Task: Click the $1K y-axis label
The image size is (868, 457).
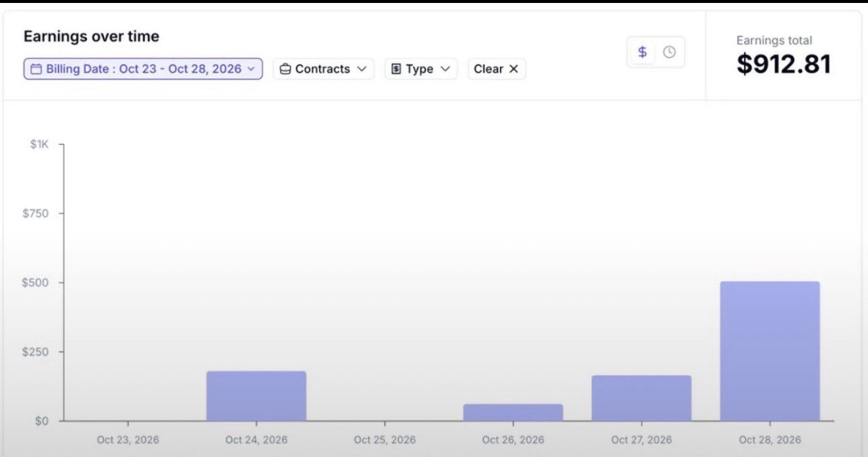Action: coord(39,145)
